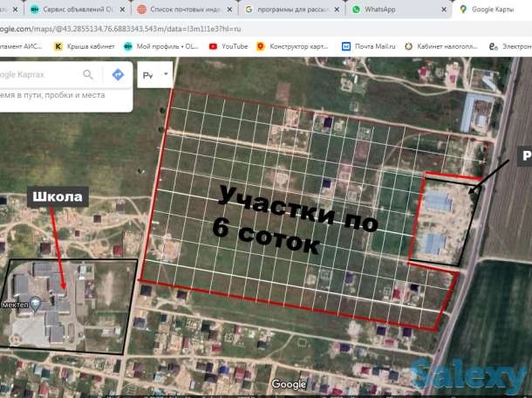
Task: Open the Google Карты browser tab
Action: click(492, 10)
